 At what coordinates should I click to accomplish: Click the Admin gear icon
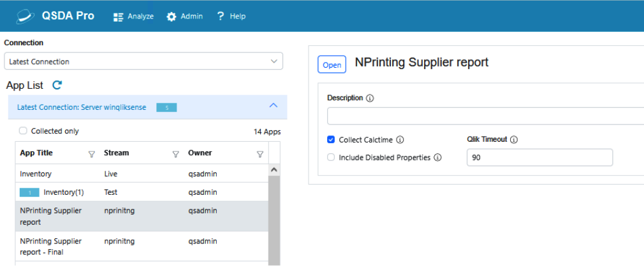coord(172,17)
